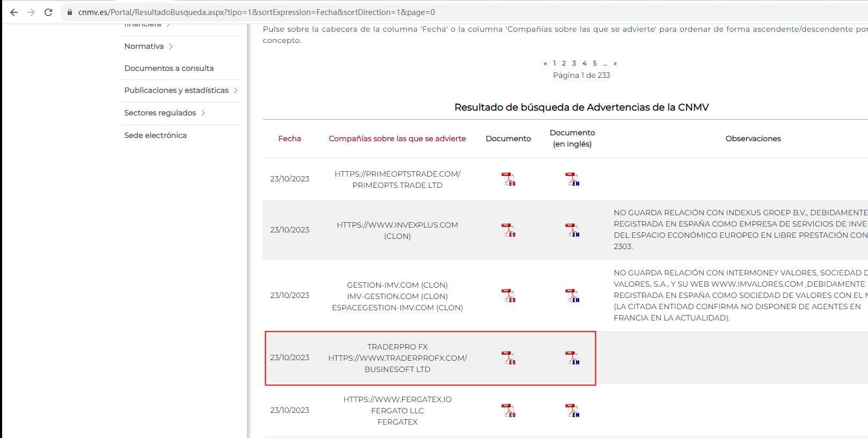
Task: Click the 23/10/2023 date in GESTION-IMV.COM row
Action: [290, 295]
